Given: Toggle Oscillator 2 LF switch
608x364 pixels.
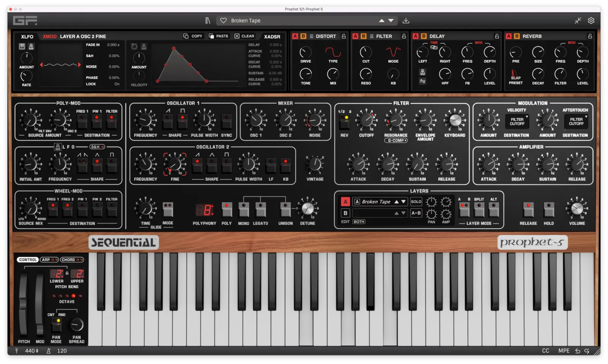Looking at the screenshot, I should pyautogui.click(x=271, y=165).
